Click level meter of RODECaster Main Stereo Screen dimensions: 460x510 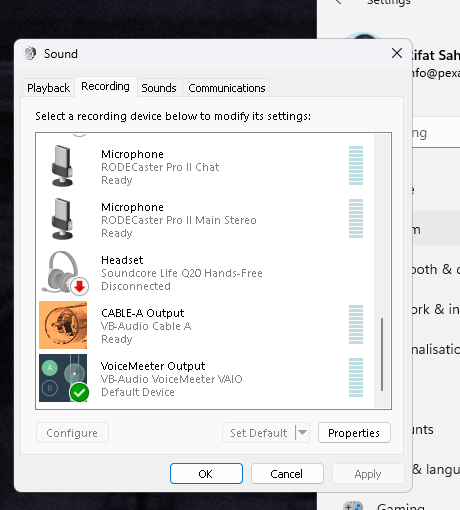coord(356,218)
